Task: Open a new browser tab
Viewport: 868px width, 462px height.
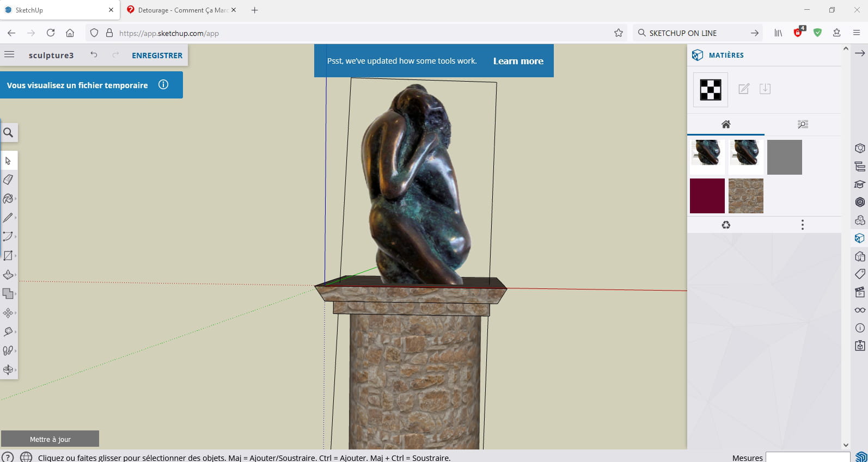Action: (x=254, y=10)
